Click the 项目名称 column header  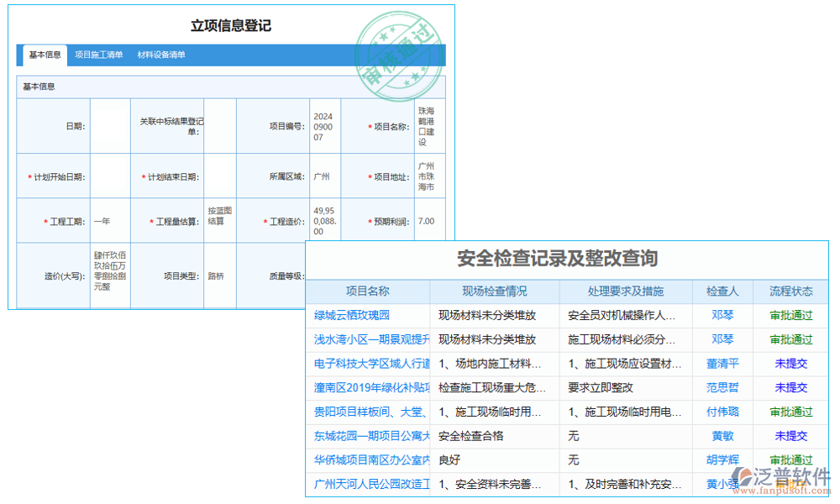[370, 291]
